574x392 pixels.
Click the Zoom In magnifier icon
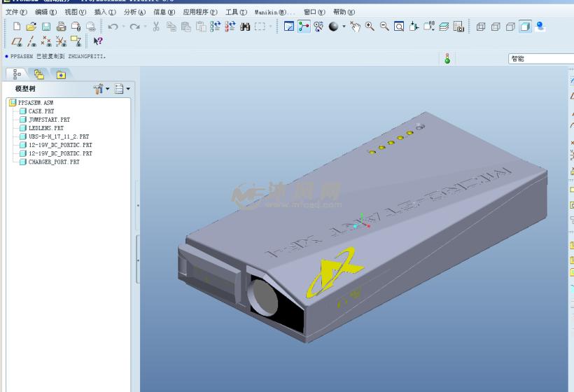370,27
